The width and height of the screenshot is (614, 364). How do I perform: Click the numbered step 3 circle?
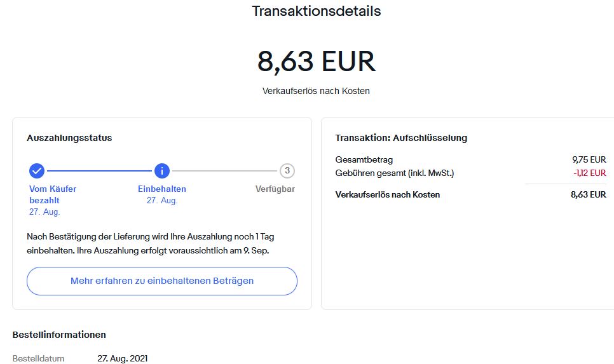(x=287, y=171)
